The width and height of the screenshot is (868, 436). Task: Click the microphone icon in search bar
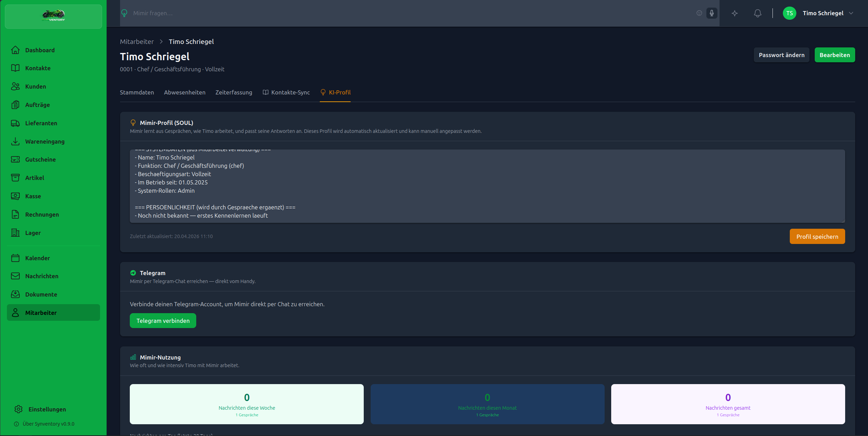point(712,13)
